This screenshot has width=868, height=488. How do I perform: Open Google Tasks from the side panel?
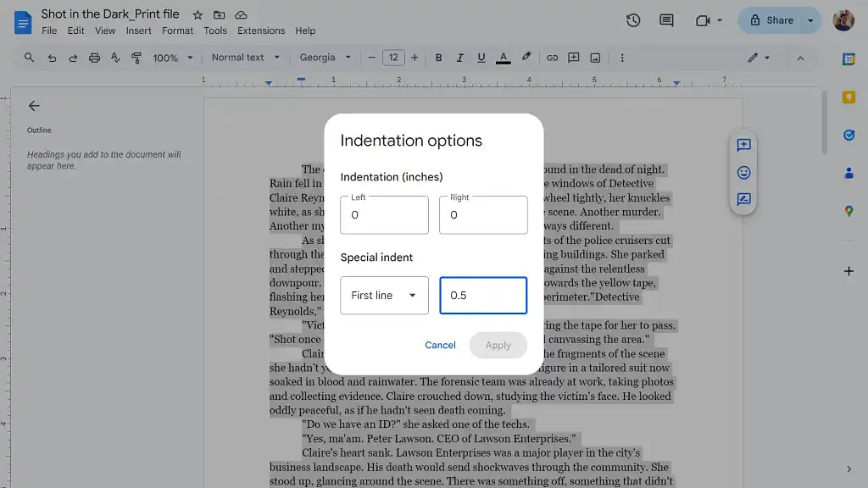click(849, 134)
